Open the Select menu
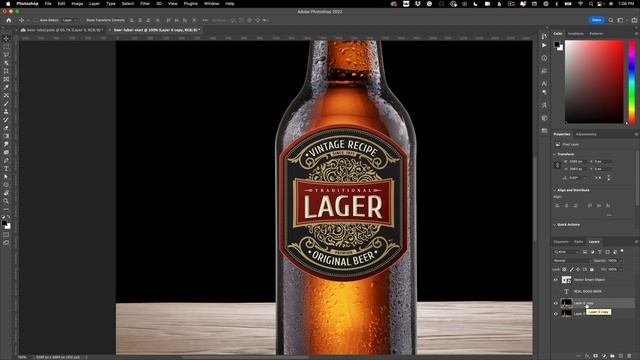Screen dimensions: 640x360 pos(127,4)
